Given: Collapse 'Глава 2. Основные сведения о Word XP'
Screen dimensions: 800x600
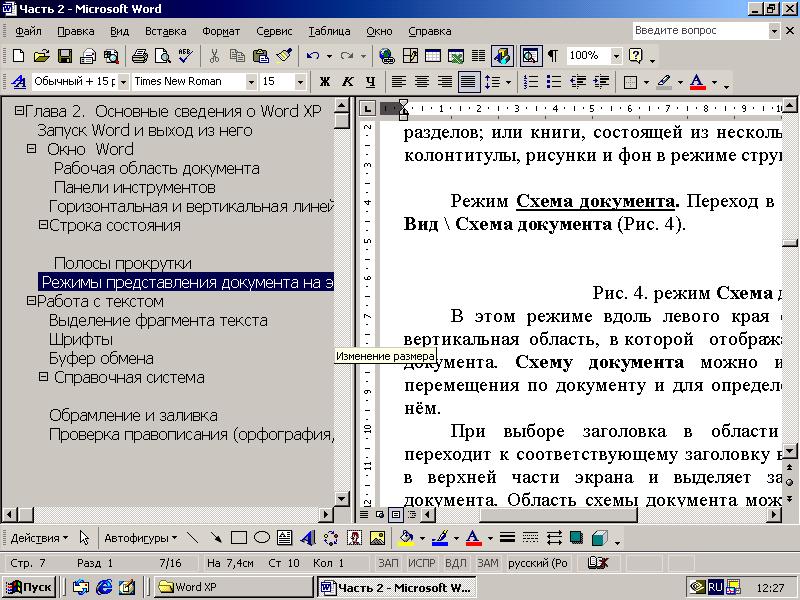Looking at the screenshot, I should 19,110.
